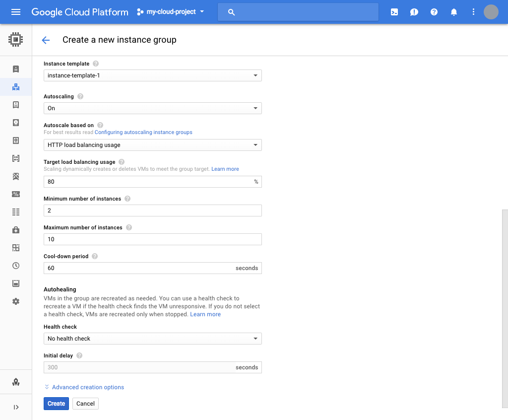
Task: Open Operations clock icon in sidebar
Action: (15, 266)
